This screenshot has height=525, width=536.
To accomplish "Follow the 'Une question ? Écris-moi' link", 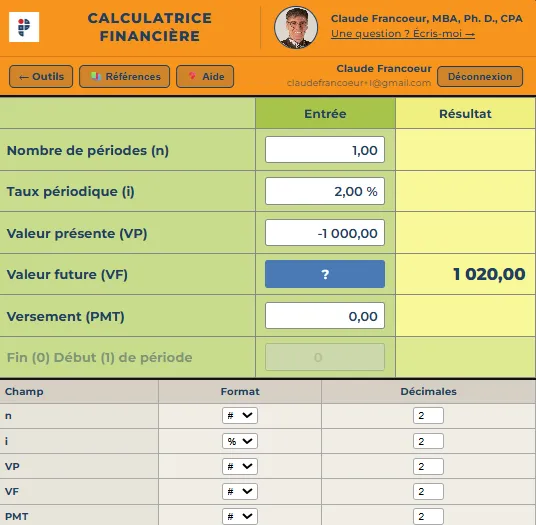I will pos(403,34).
